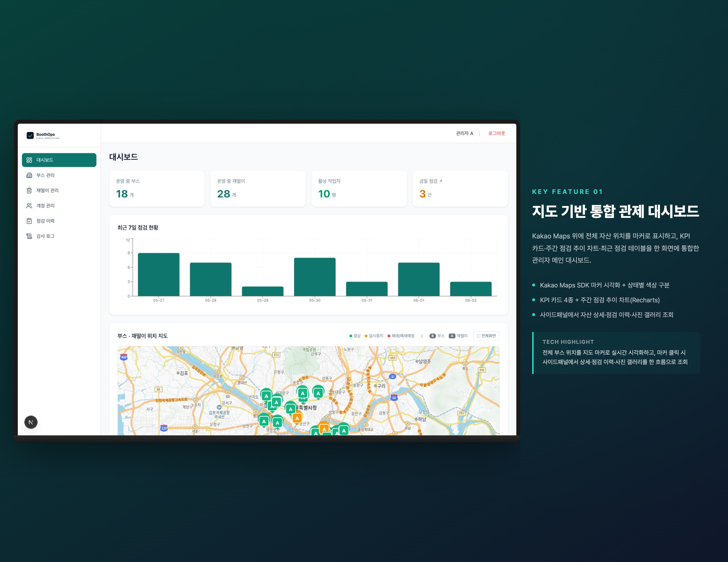This screenshot has height=562, width=728.
Task: Click the 남양주 label on the map
Action: (x=423, y=361)
